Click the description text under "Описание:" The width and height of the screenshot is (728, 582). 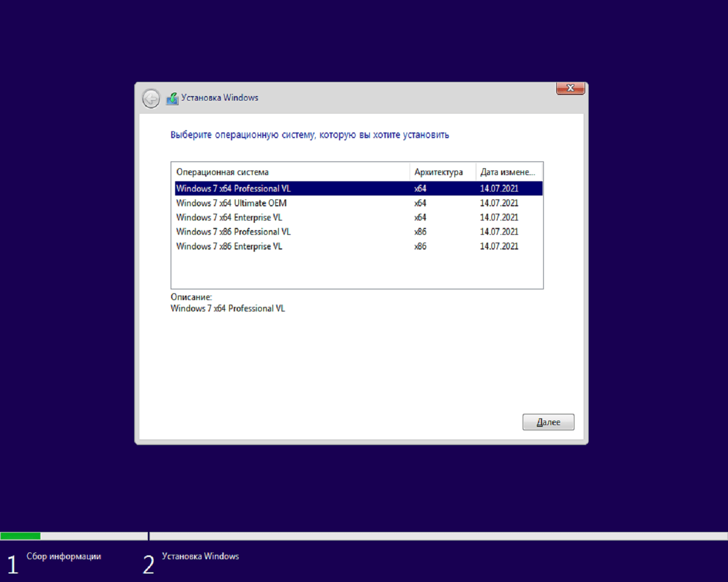[x=227, y=308]
